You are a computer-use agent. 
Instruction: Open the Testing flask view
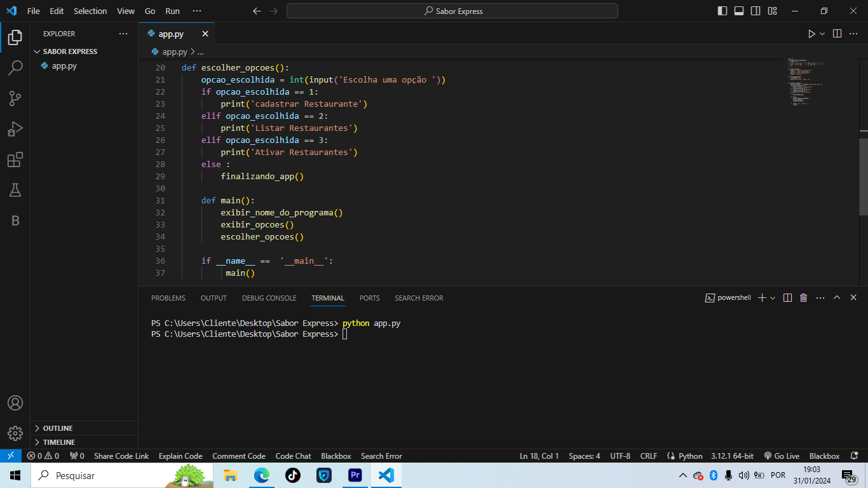click(15, 190)
